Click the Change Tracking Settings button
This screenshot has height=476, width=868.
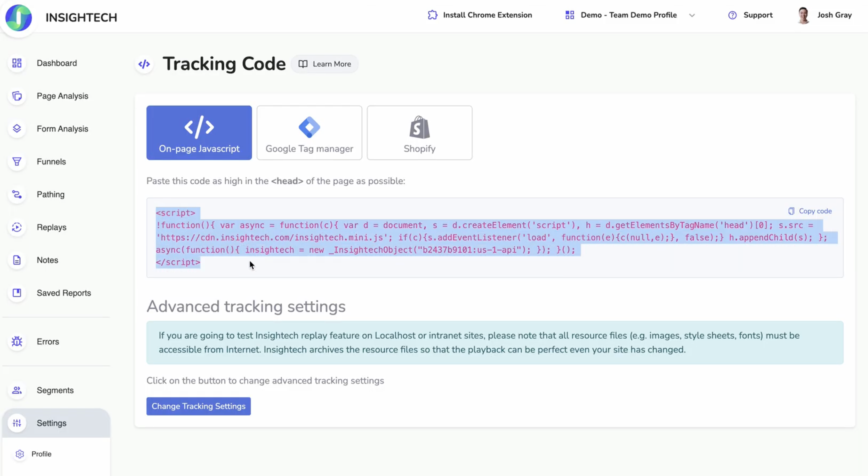tap(198, 406)
